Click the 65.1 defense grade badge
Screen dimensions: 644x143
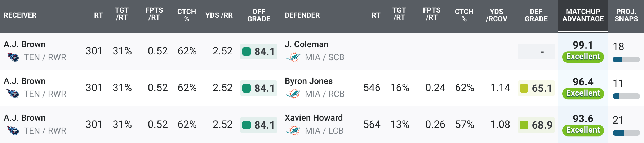pyautogui.click(x=536, y=88)
